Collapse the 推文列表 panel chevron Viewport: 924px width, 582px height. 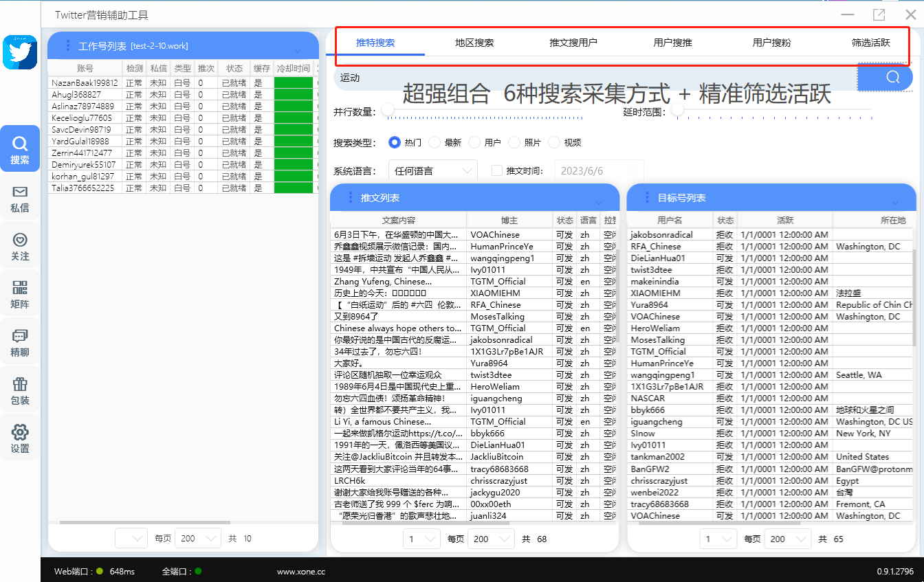pyautogui.click(x=598, y=203)
